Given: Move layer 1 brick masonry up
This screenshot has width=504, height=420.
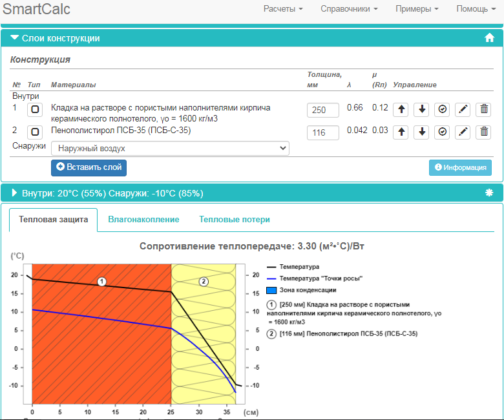Looking at the screenshot, I should 401,110.
